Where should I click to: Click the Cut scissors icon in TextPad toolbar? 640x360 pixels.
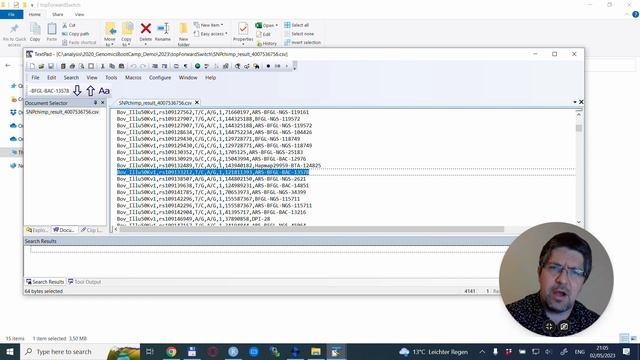pyautogui.click(x=102, y=66)
